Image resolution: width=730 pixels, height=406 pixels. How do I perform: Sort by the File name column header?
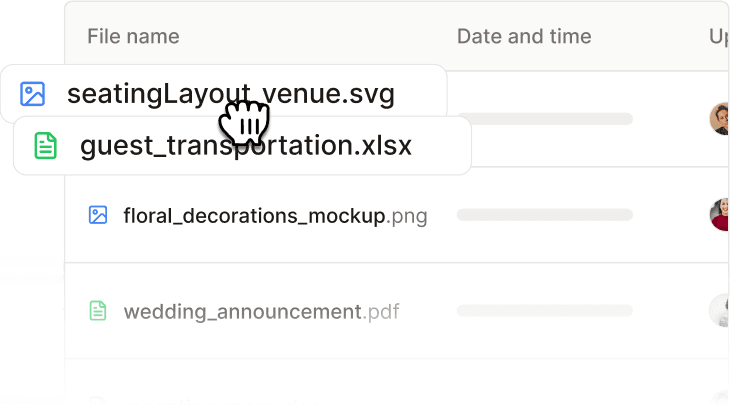coord(133,36)
